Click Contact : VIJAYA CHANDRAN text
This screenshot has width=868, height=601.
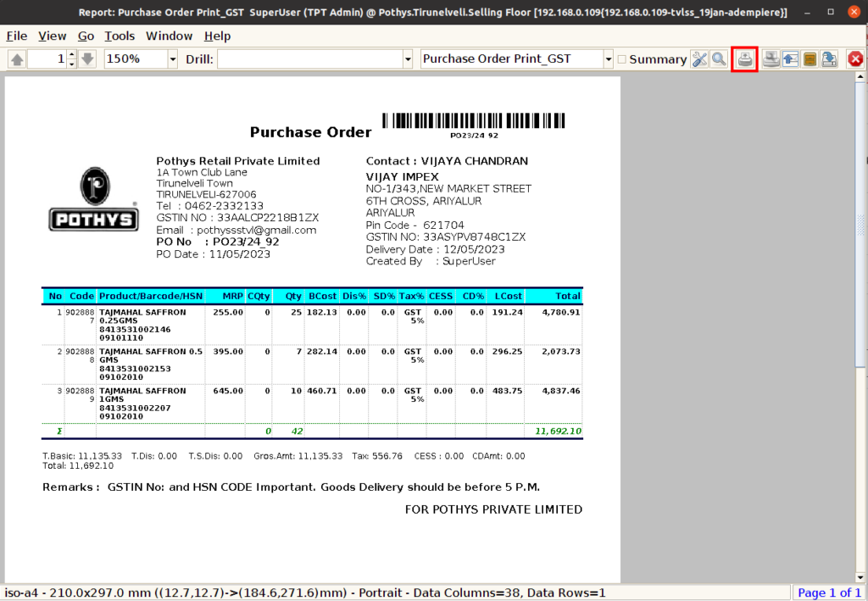click(447, 161)
